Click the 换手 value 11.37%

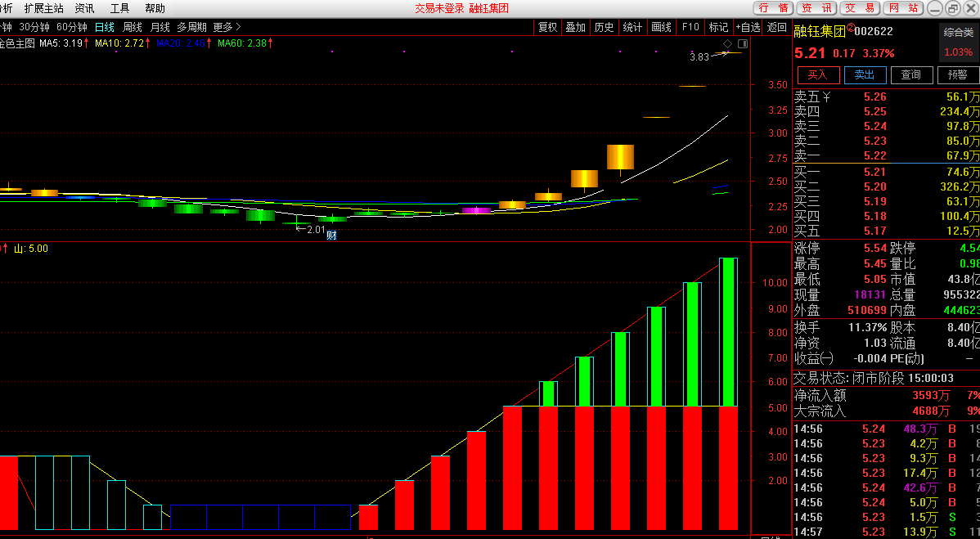click(x=867, y=327)
